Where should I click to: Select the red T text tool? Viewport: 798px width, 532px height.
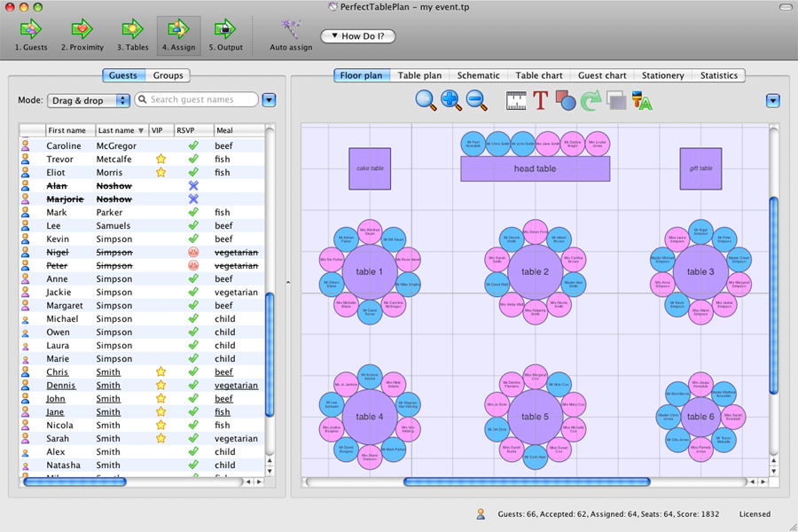[541, 101]
